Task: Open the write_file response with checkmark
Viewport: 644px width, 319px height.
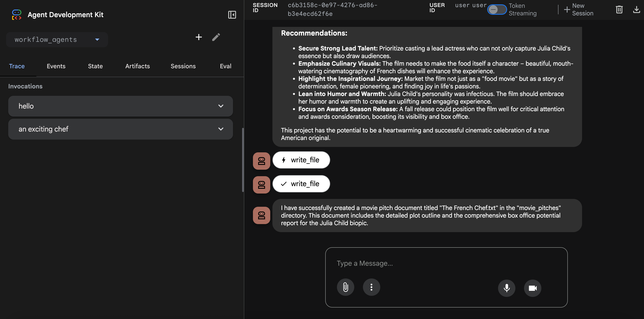Action: [x=301, y=184]
